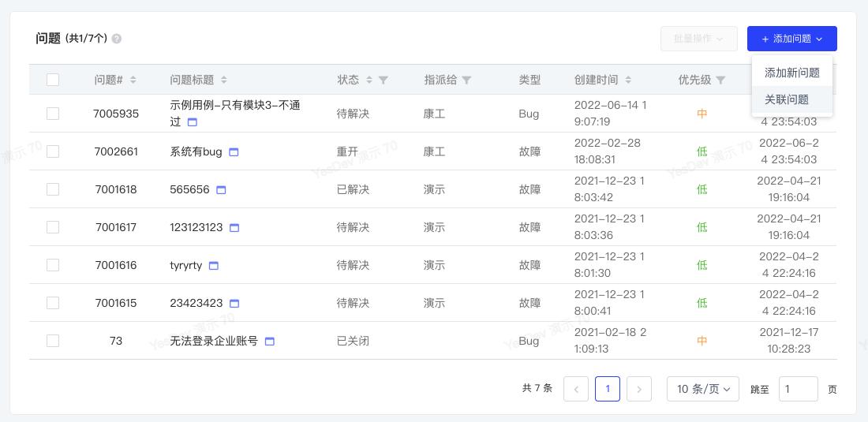Check the row for issue 7005935

pyautogui.click(x=53, y=114)
